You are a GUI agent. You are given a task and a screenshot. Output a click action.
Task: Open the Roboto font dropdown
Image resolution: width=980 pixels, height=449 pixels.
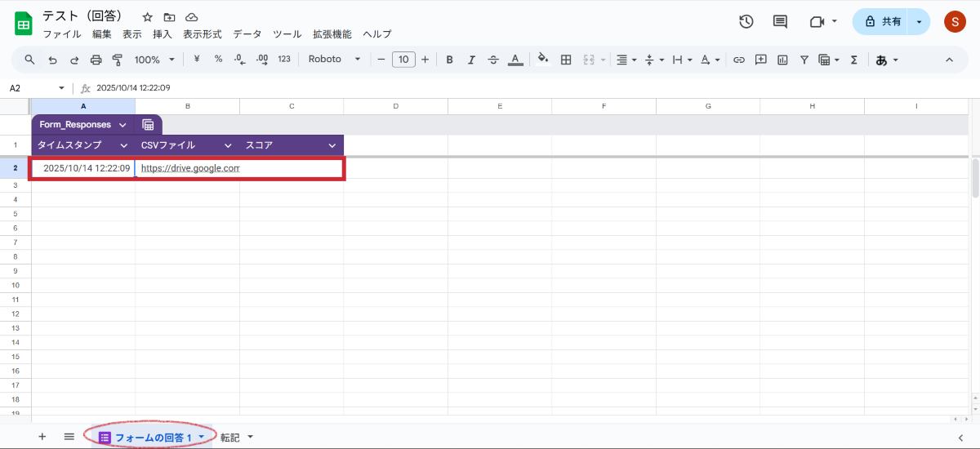pyautogui.click(x=334, y=60)
